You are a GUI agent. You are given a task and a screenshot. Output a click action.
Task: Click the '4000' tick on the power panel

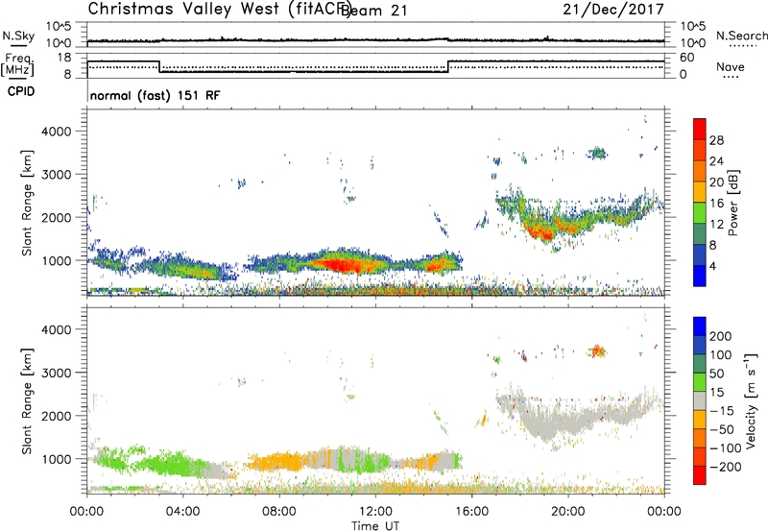point(57,132)
